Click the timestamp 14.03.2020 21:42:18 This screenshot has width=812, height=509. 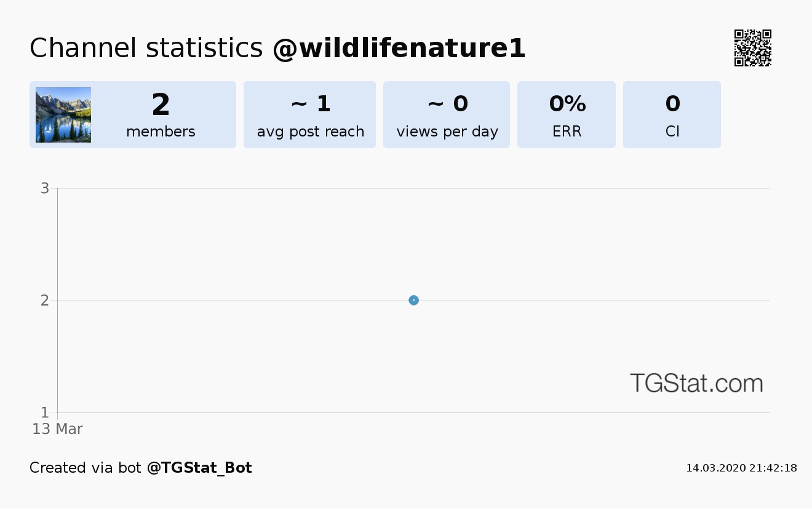742,468
